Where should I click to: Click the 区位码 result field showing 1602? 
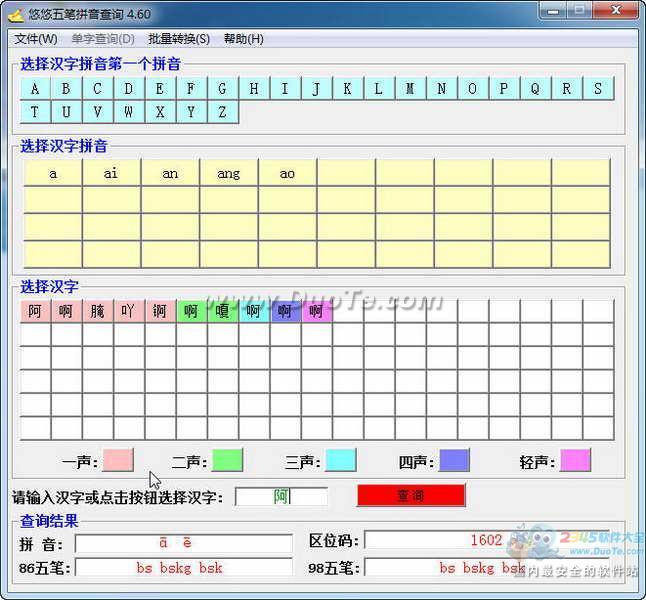coord(487,540)
